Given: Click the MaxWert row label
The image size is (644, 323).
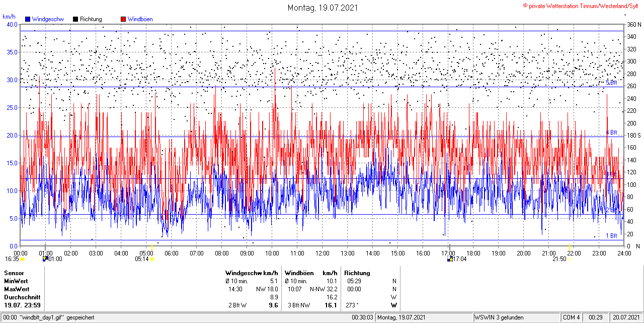Looking at the screenshot, I should pyautogui.click(x=17, y=289).
